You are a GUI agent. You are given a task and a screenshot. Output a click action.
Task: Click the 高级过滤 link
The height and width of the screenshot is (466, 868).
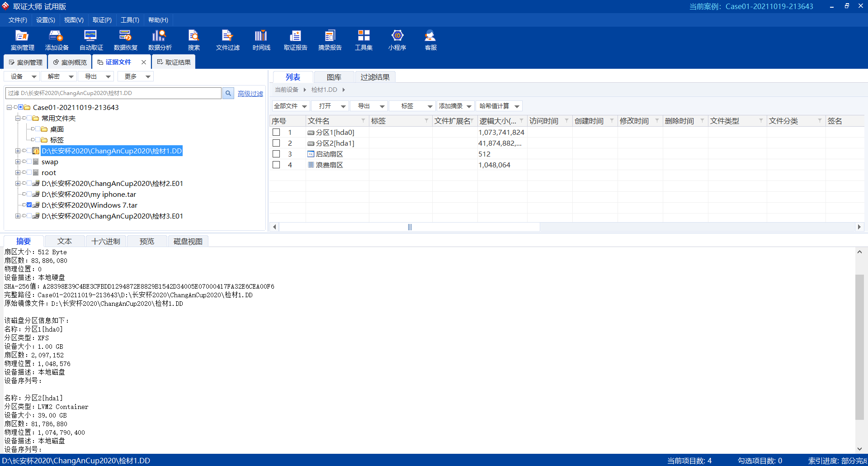[x=250, y=94]
